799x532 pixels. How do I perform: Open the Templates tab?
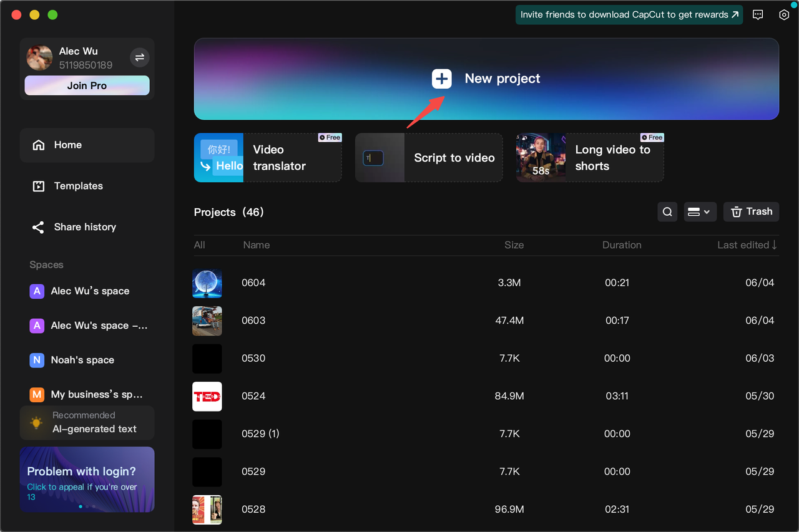pyautogui.click(x=87, y=186)
